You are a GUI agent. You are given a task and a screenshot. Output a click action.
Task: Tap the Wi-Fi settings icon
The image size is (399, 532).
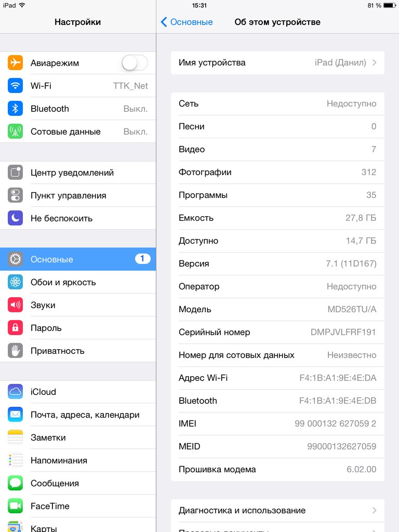[15, 86]
